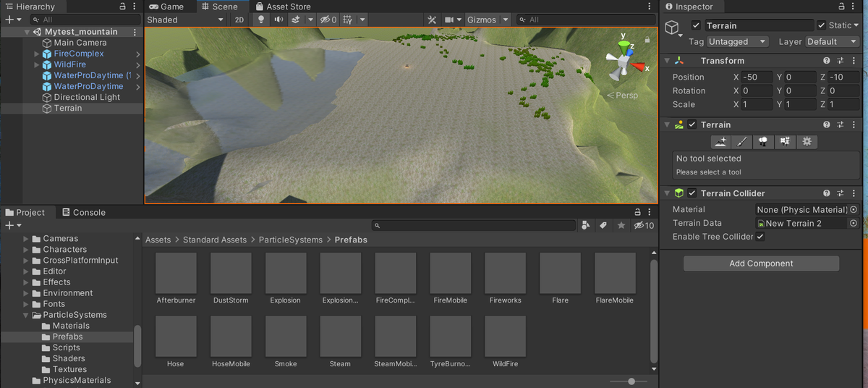Image resolution: width=868 pixels, height=388 pixels.
Task: Open Hierarchy create plus button
Action: pyautogui.click(x=13, y=20)
